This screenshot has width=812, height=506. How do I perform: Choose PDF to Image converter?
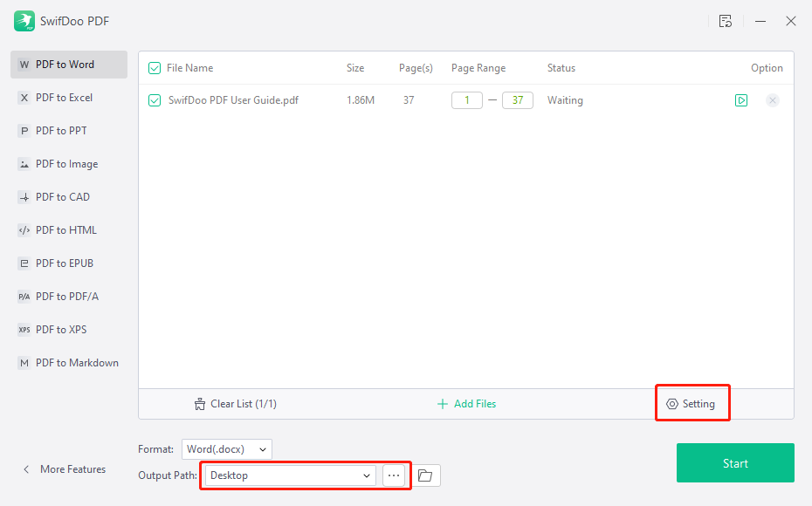(69, 164)
